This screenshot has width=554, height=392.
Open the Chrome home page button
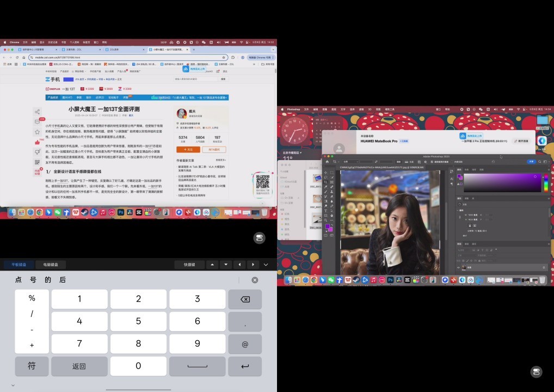tap(23, 57)
